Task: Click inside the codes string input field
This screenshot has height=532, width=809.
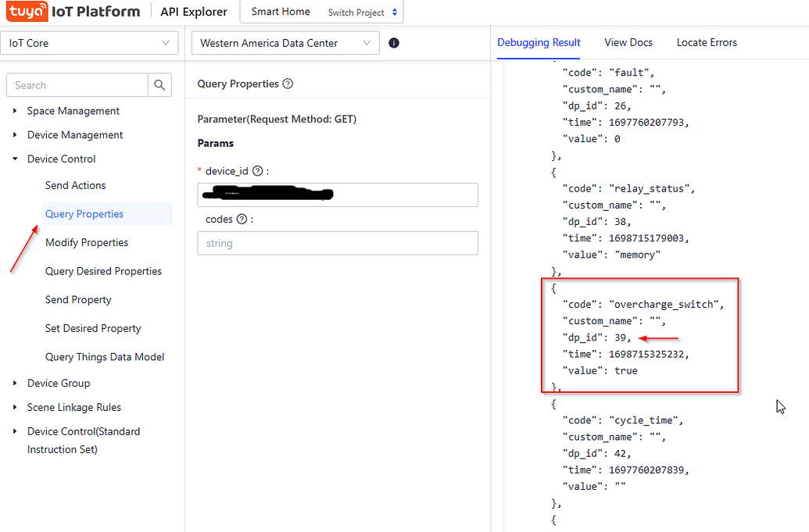Action: pos(337,243)
